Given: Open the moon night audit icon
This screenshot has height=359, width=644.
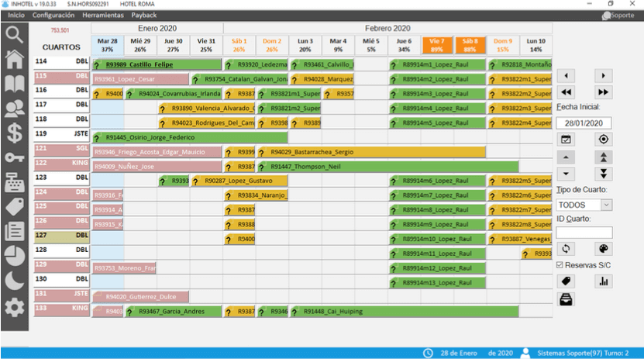Looking at the screenshot, I should coord(15,282).
